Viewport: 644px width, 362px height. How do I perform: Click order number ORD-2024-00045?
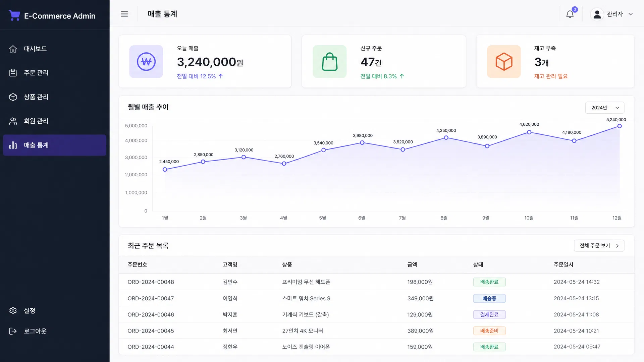151,331
